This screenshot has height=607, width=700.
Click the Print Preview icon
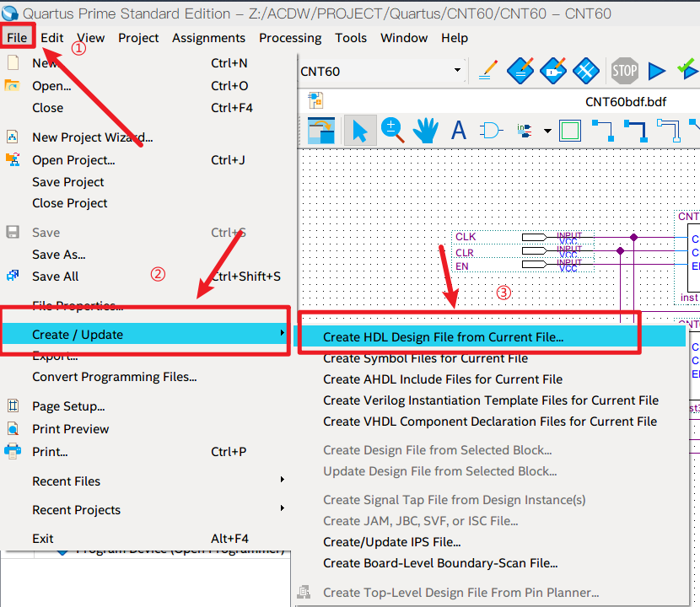(x=13, y=428)
